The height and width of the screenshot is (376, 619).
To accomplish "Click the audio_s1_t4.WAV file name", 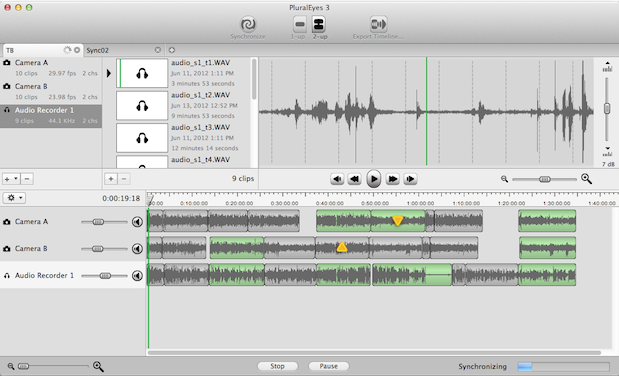I will (201, 160).
